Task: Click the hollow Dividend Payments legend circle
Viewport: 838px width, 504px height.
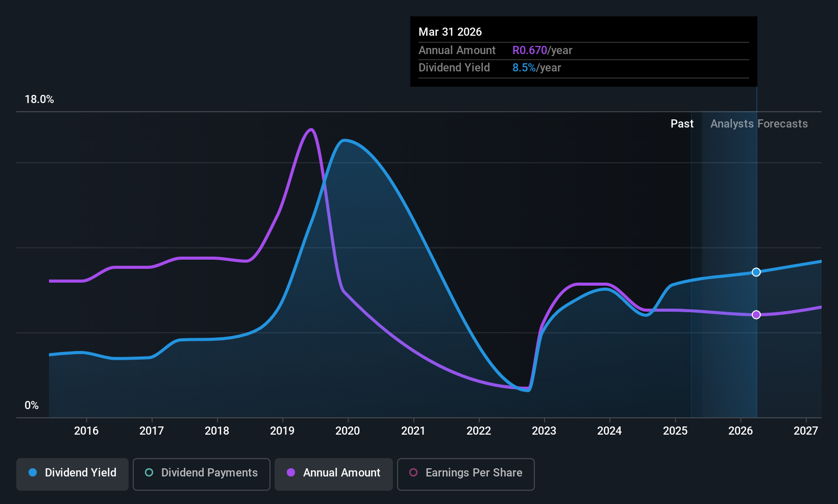Action: [x=149, y=472]
